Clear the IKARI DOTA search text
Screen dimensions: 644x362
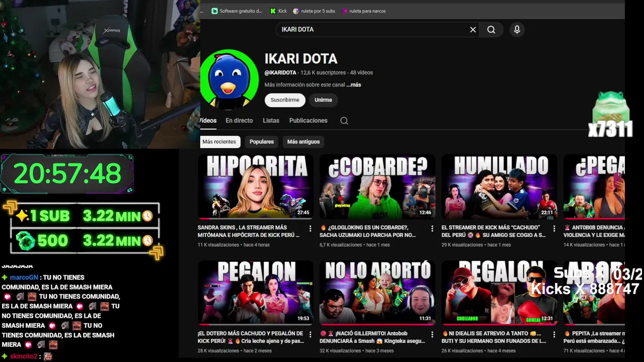473,30
